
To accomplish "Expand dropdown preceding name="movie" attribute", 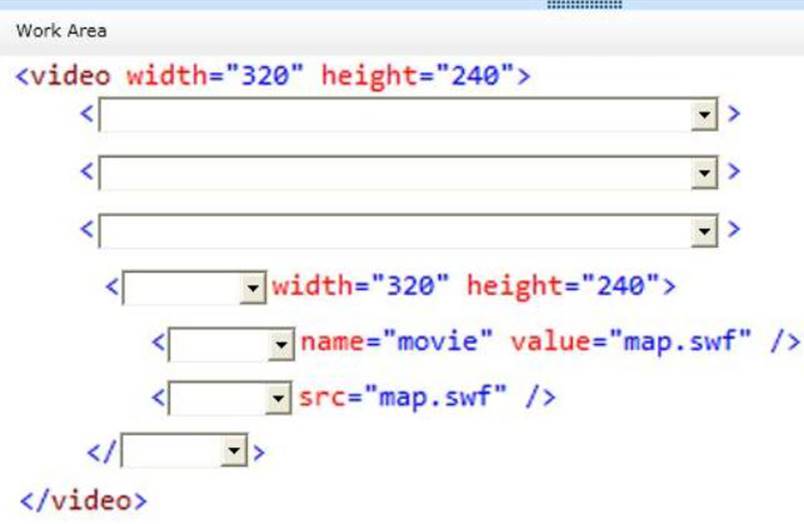I will [280, 345].
